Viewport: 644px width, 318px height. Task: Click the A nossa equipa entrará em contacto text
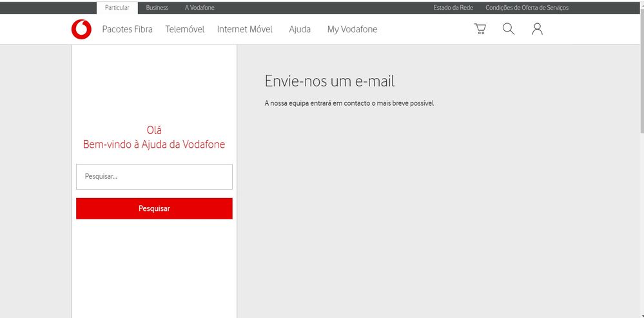coord(349,104)
